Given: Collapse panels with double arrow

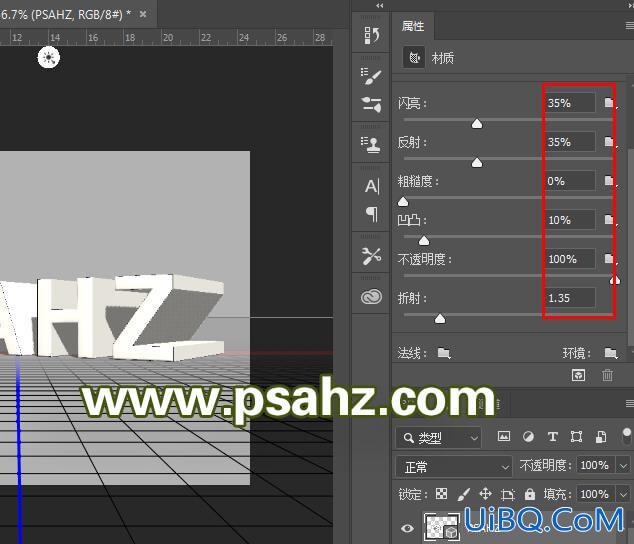Looking at the screenshot, I should click(x=379, y=5).
